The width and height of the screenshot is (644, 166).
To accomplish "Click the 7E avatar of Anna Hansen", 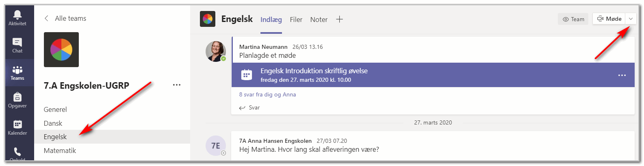I will coord(216,146).
